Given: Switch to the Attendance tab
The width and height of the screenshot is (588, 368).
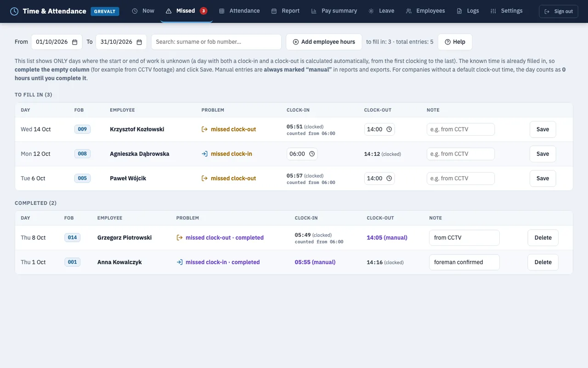Looking at the screenshot, I should tap(239, 11).
